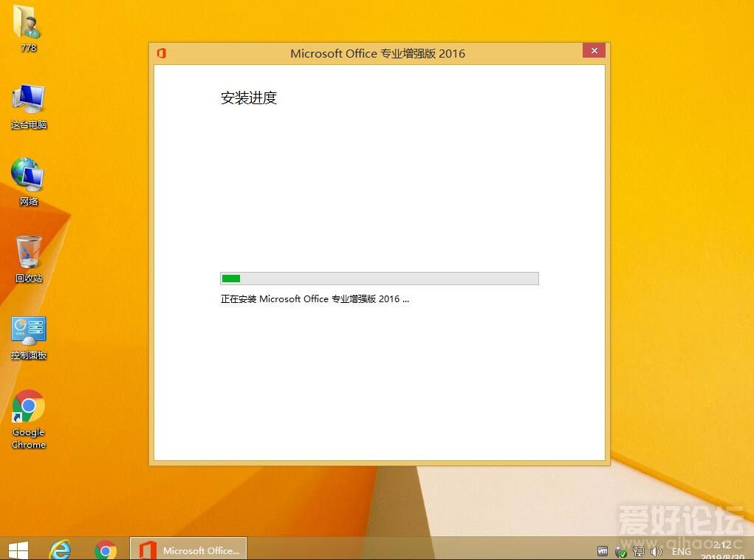Click the green installation progress bar
The height and width of the screenshot is (560, 754).
(380, 278)
